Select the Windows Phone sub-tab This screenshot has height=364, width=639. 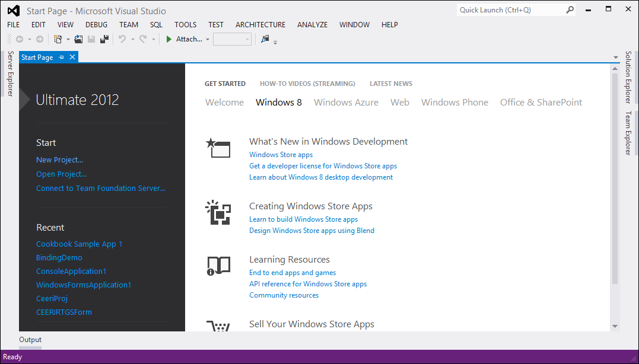[455, 102]
